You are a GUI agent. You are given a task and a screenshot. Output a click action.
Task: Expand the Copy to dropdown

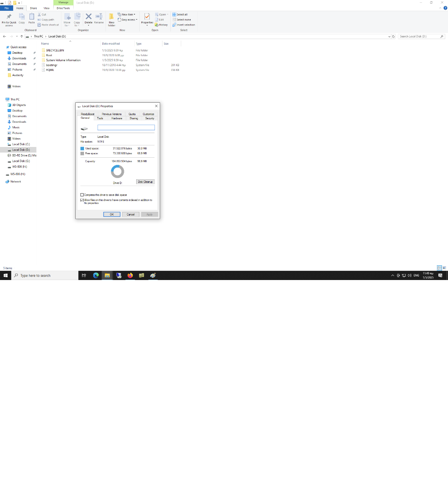click(x=77, y=25)
